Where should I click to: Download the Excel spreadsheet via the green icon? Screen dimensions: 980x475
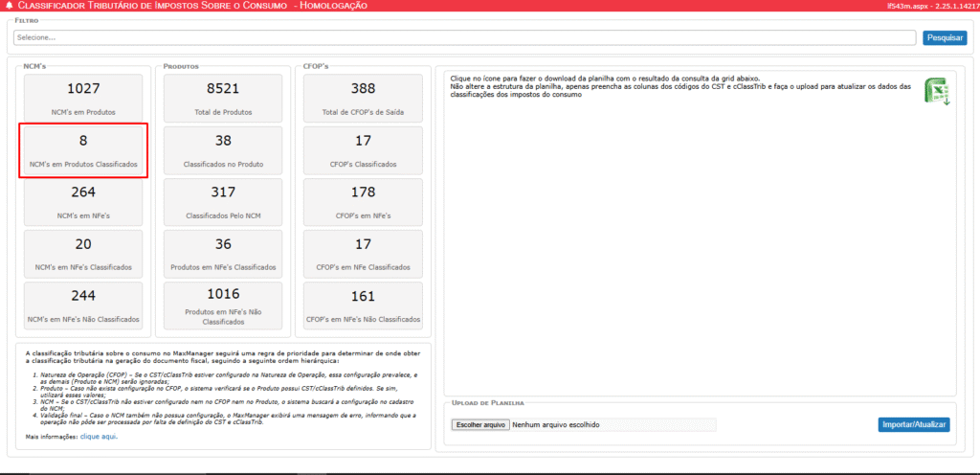[x=935, y=91]
